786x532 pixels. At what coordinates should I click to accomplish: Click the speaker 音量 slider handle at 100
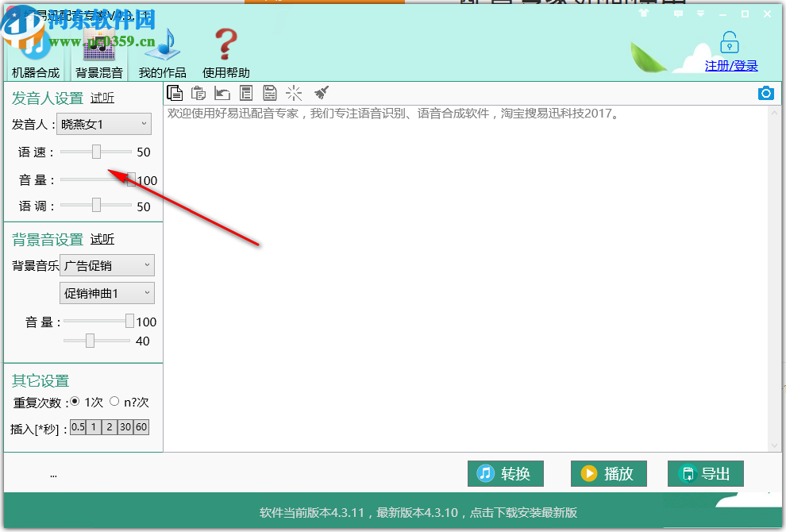[131, 179]
